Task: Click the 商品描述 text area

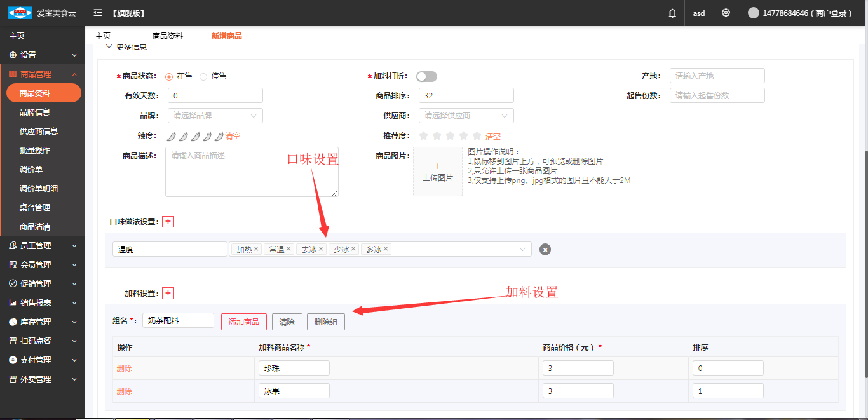Action: click(x=252, y=172)
